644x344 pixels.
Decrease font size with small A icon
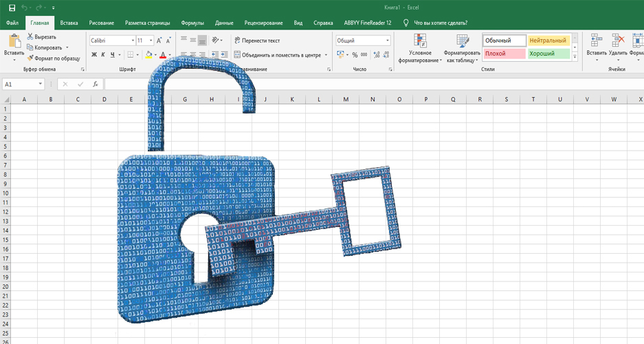pyautogui.click(x=168, y=41)
